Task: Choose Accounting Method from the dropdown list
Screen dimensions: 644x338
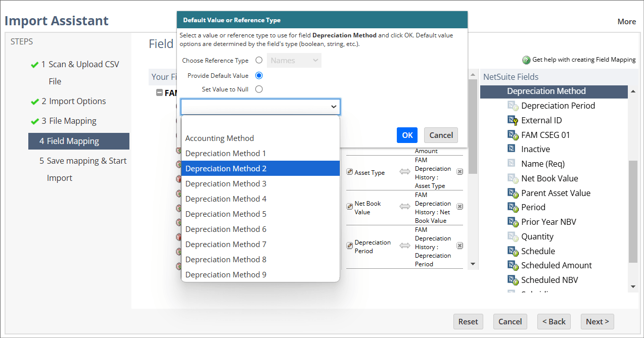Action: [260, 138]
